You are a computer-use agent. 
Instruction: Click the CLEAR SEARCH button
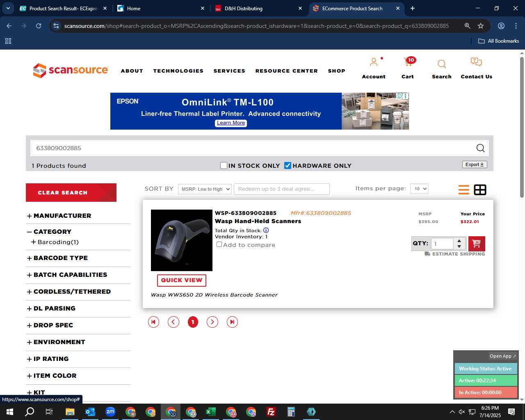click(71, 192)
